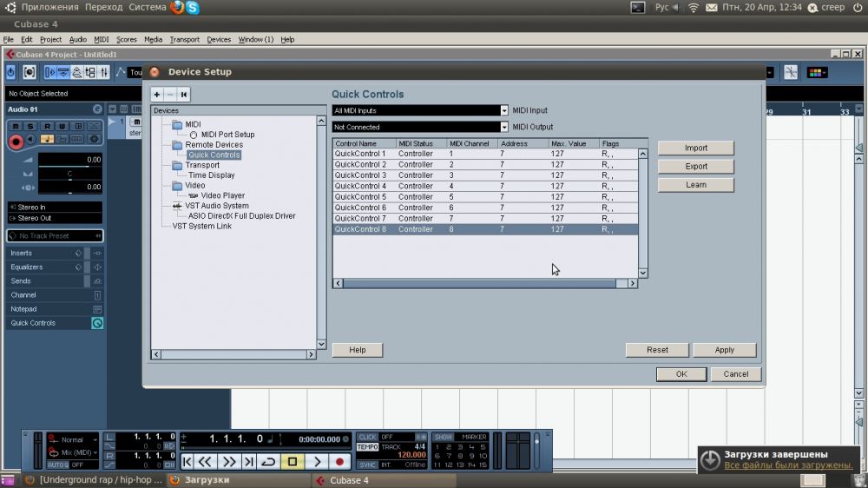Screen dimensions: 868x488
Task: Click the Learn button
Action: click(x=696, y=185)
